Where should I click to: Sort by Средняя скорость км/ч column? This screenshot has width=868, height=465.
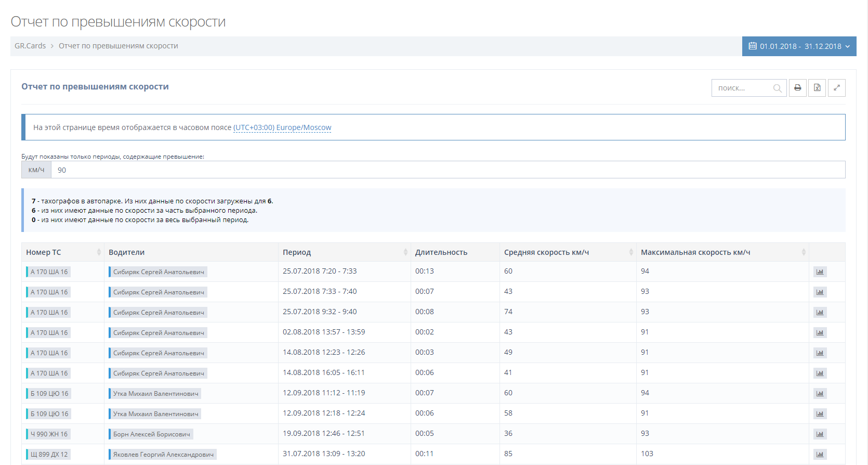[568, 252]
